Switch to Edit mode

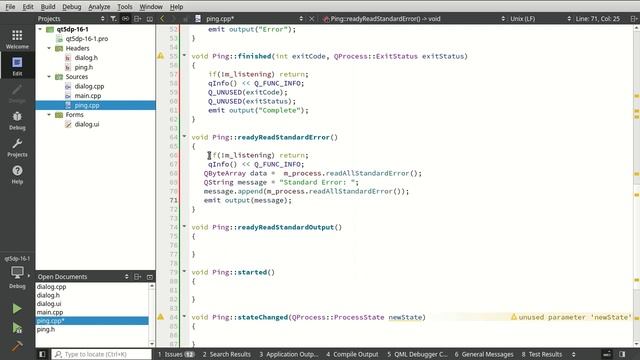point(17,66)
